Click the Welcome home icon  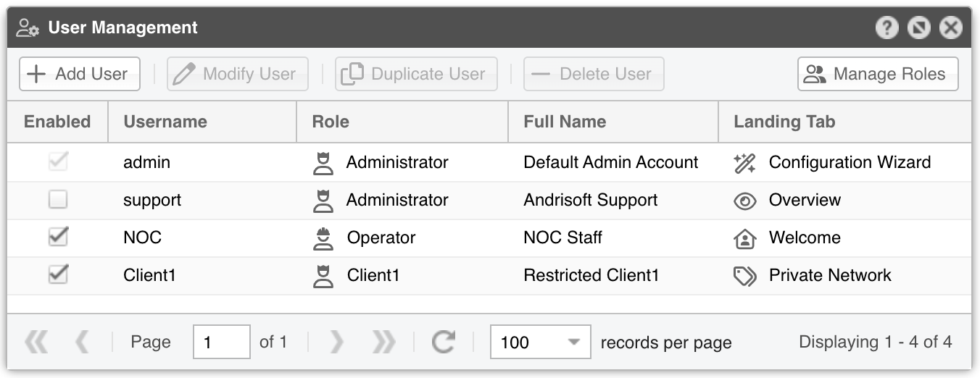(x=744, y=239)
